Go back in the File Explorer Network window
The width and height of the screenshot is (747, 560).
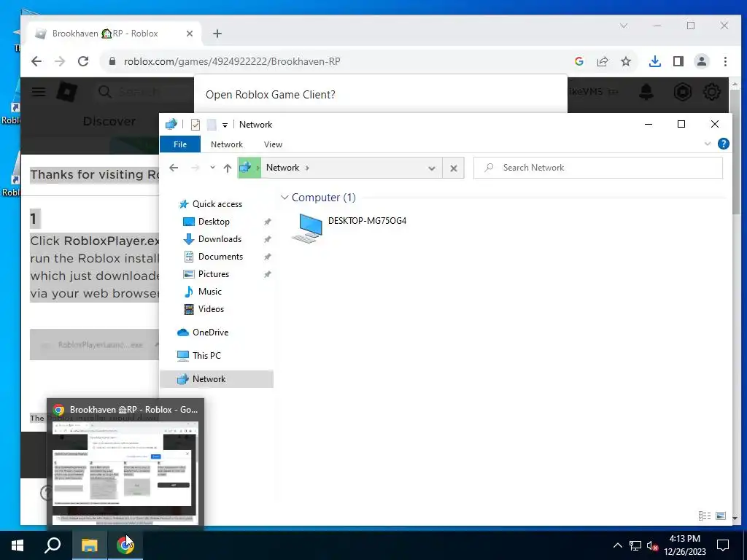click(x=174, y=168)
